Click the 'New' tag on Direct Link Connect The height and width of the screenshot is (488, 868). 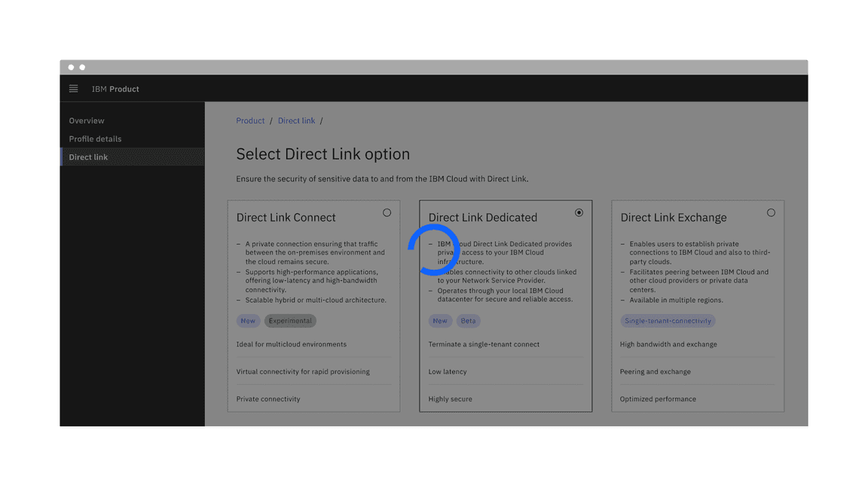(248, 320)
